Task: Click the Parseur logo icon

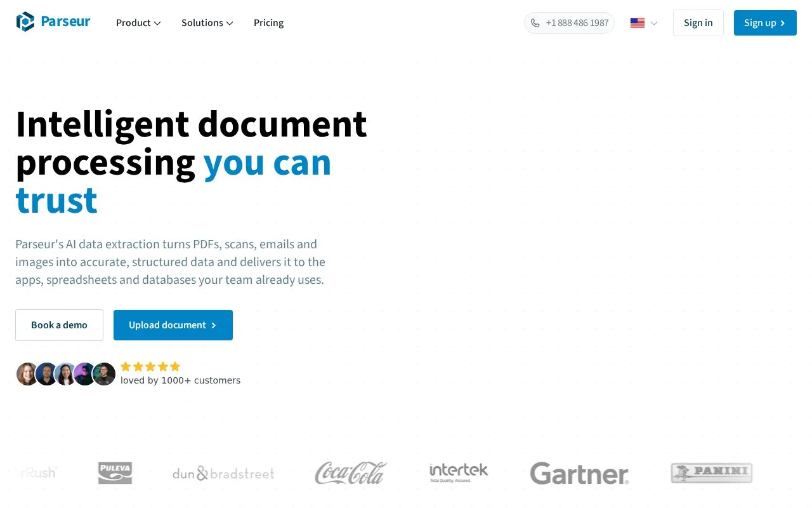Action: pyautogui.click(x=25, y=22)
